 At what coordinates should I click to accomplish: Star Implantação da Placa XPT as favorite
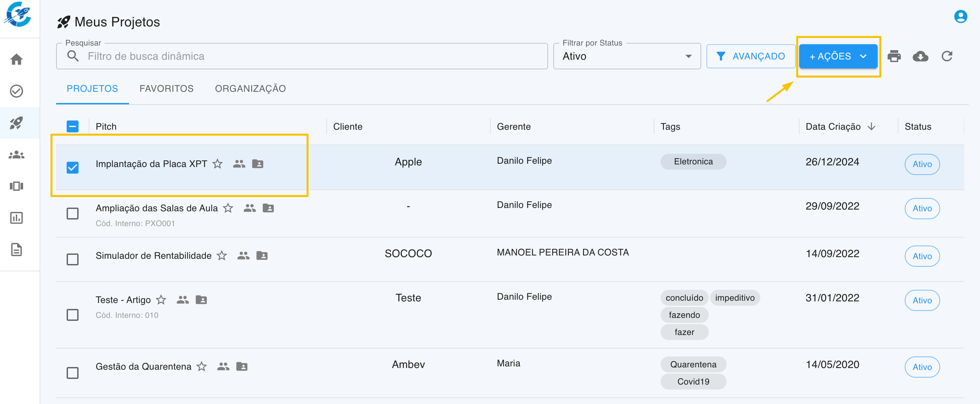pos(217,164)
